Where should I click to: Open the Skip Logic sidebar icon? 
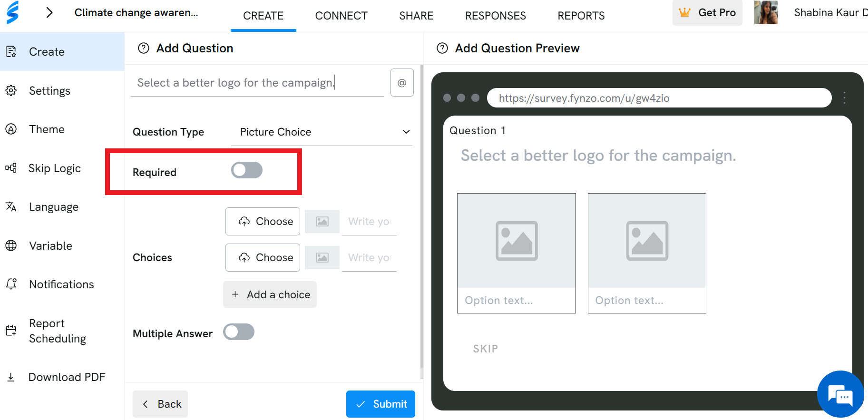pyautogui.click(x=11, y=168)
